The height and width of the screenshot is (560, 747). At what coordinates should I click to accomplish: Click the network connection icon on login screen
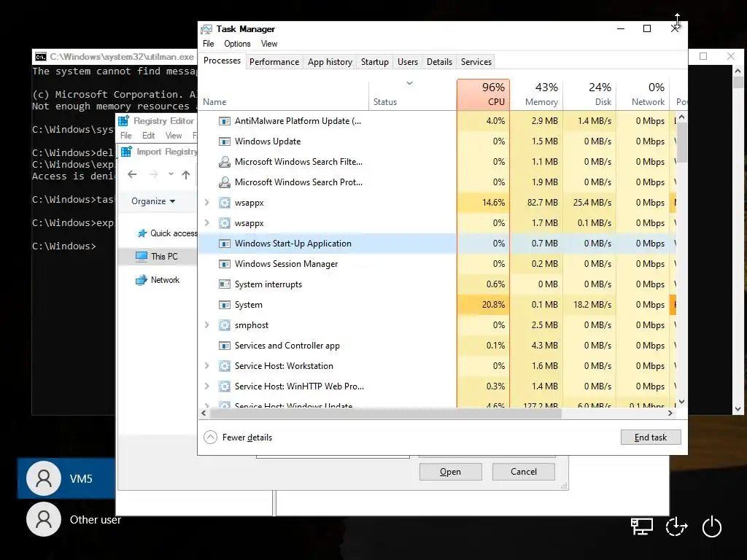[642, 526]
